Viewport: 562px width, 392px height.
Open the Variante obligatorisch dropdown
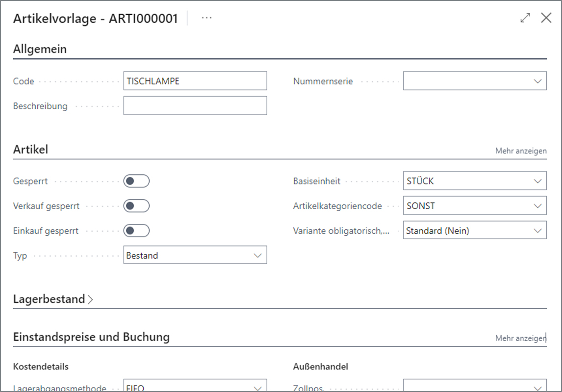pyautogui.click(x=475, y=230)
